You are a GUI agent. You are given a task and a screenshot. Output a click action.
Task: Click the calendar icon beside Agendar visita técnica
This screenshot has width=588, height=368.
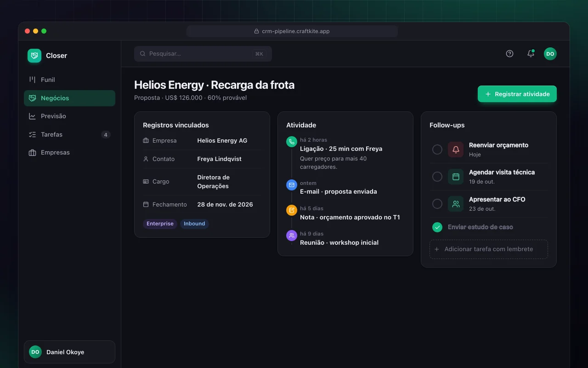pyautogui.click(x=456, y=177)
